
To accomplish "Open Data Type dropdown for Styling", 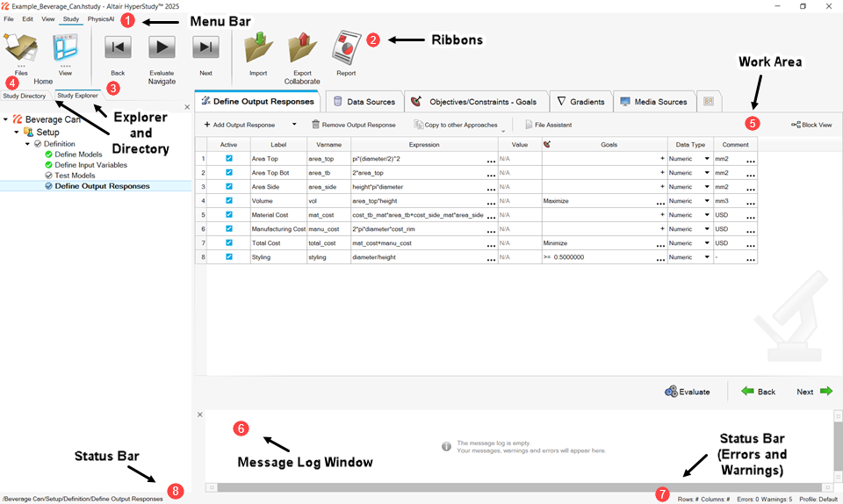I will tap(707, 257).
